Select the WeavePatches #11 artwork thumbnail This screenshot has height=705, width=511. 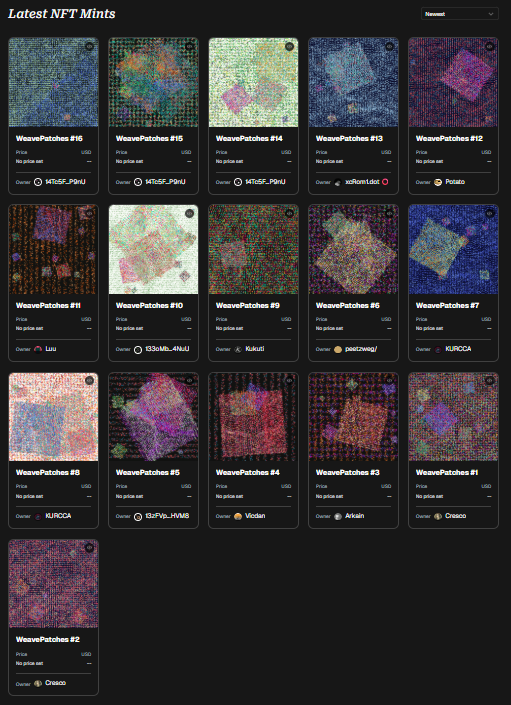click(53, 250)
